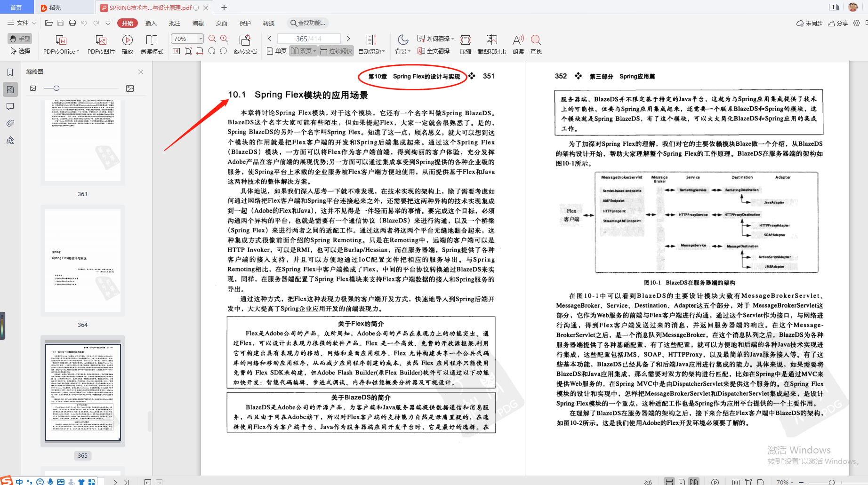Click 未同步 sync button
The image size is (868, 485).
(810, 23)
